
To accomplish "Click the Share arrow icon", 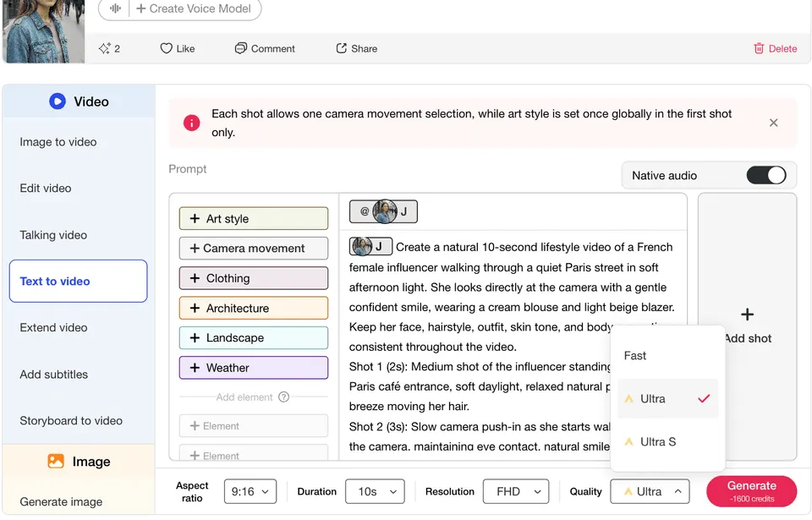I will pyautogui.click(x=341, y=48).
